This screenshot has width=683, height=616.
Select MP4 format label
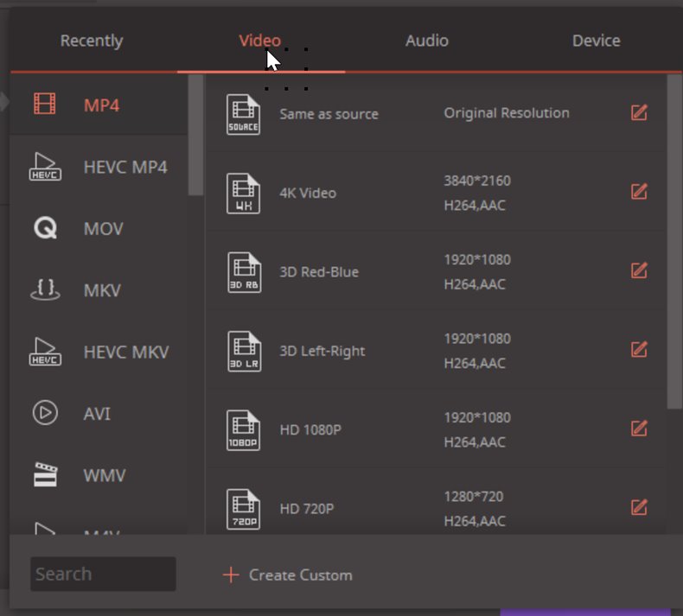101,105
